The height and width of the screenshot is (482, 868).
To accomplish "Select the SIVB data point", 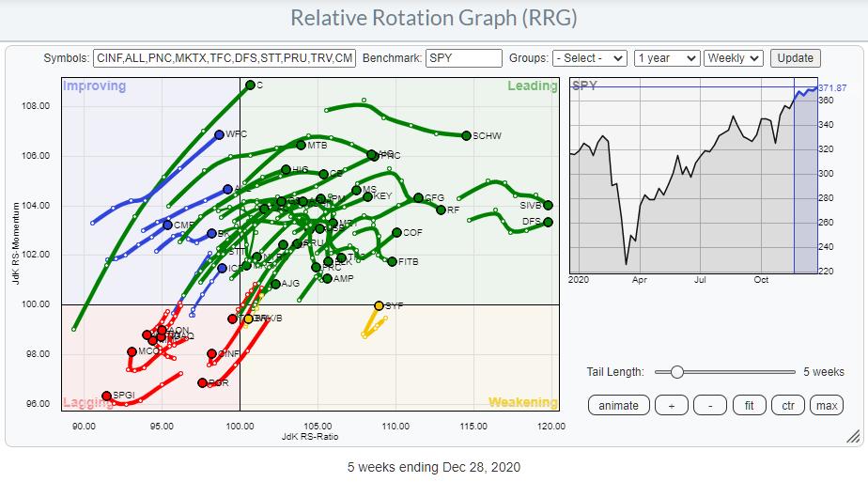I will pos(548,205).
